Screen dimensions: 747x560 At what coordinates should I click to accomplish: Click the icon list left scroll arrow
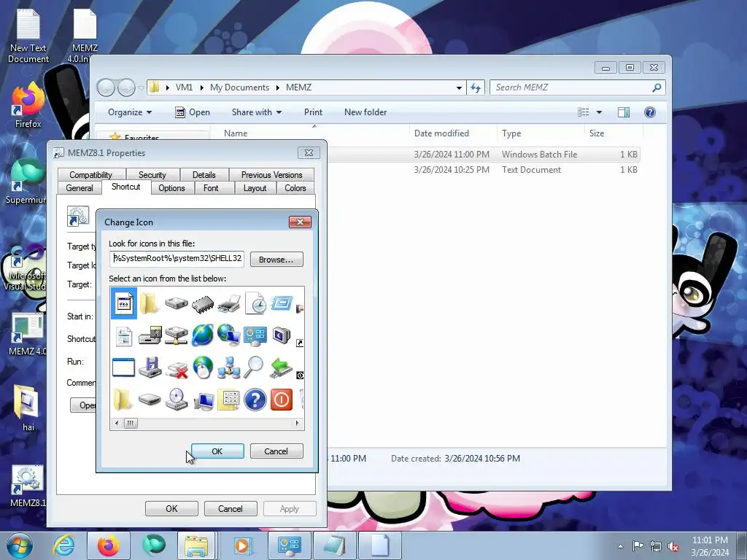click(x=117, y=423)
